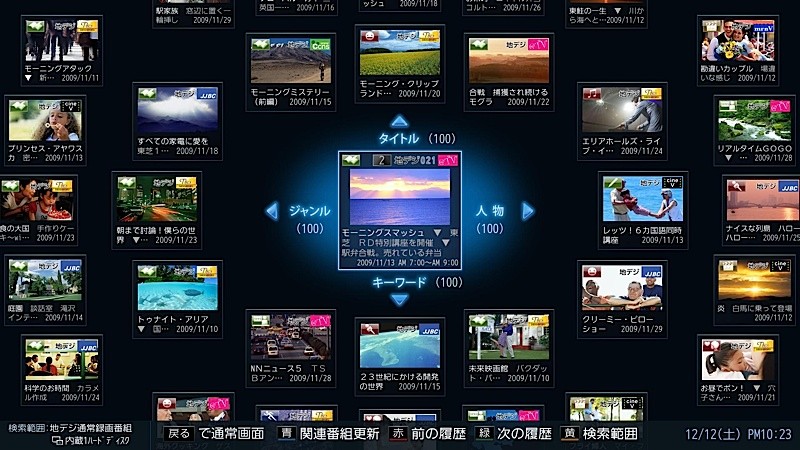
Task: Open the モーニングスマッシュ sunset thumbnail
Action: coord(399,197)
